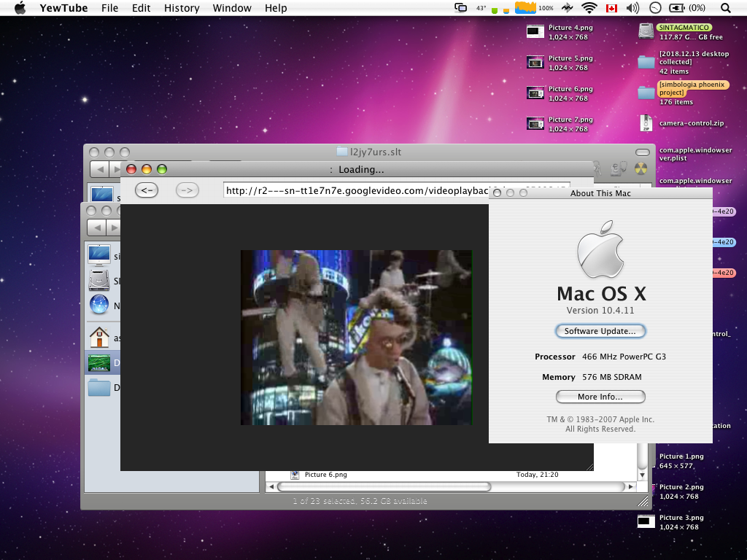Click horizontal scroll right arrow in Finder
Image resolution: width=747 pixels, height=560 pixels.
[631, 486]
